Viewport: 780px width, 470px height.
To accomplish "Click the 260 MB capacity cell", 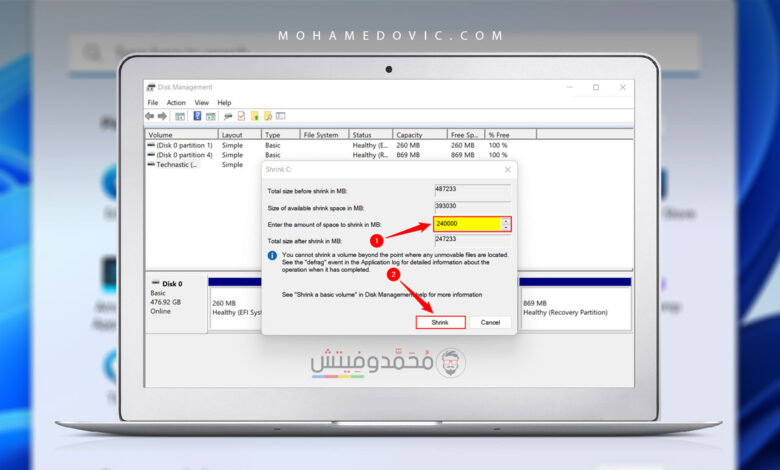I will [x=408, y=145].
